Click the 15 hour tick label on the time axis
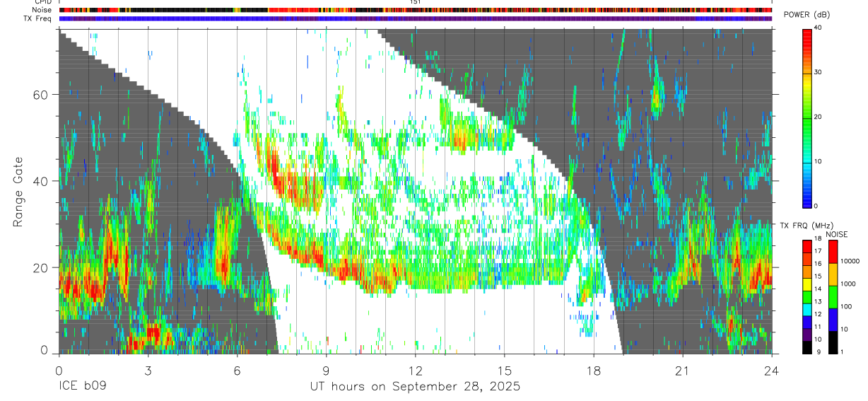 504,371
